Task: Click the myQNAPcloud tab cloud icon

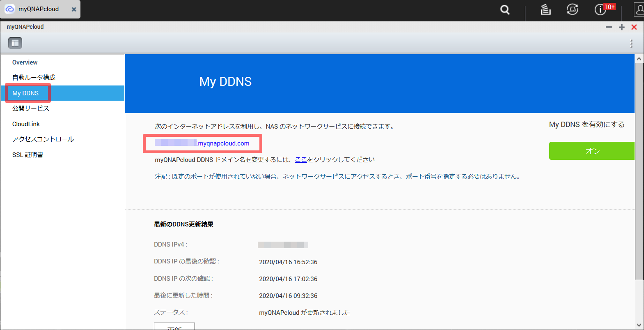Action: [9, 9]
